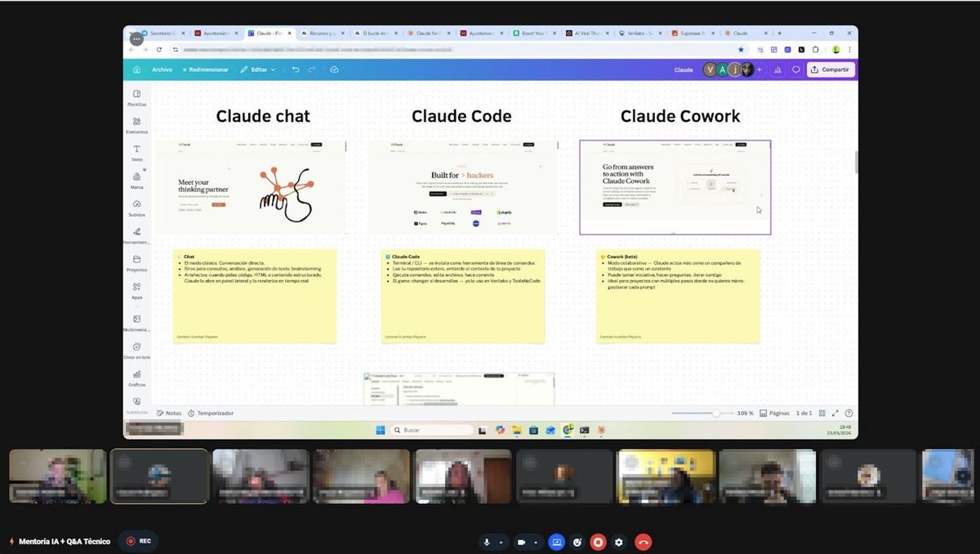The width and height of the screenshot is (980, 554).
Task: Select the Cowork (beta) sticky note
Action: pos(678,296)
